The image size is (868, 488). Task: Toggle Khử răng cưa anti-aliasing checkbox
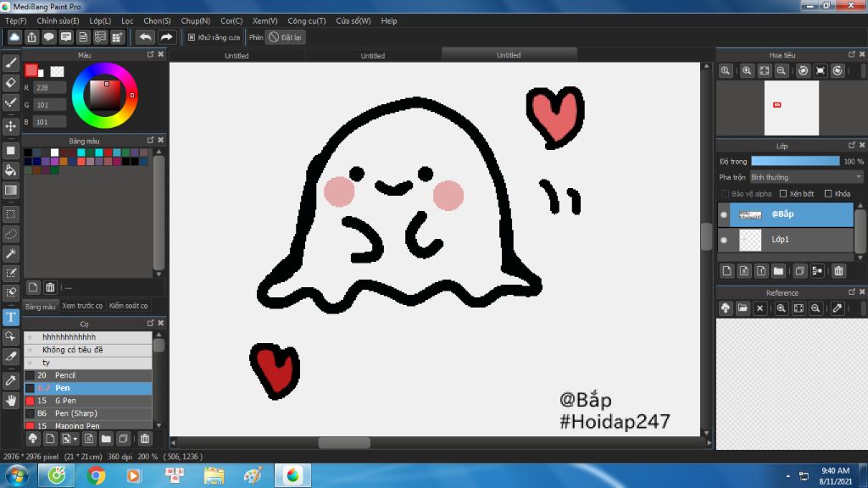[192, 37]
